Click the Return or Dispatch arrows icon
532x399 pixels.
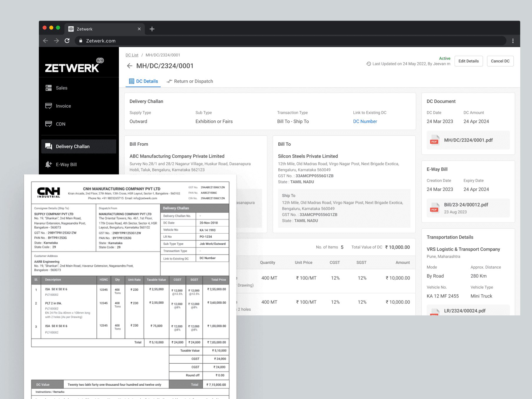click(169, 81)
